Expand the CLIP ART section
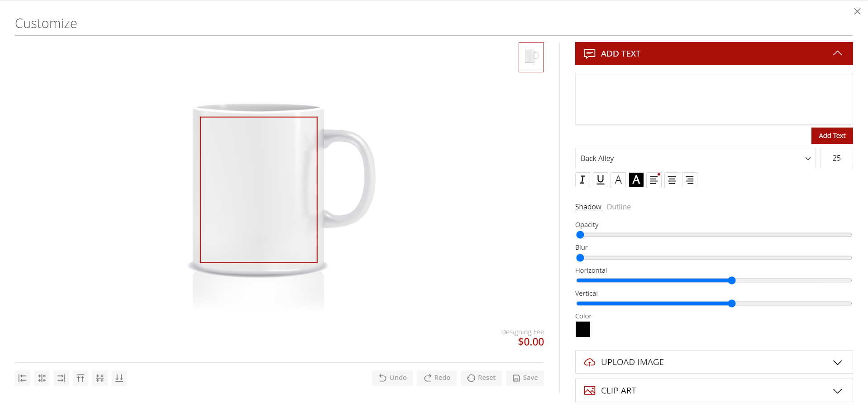868x417 pixels. click(713, 390)
